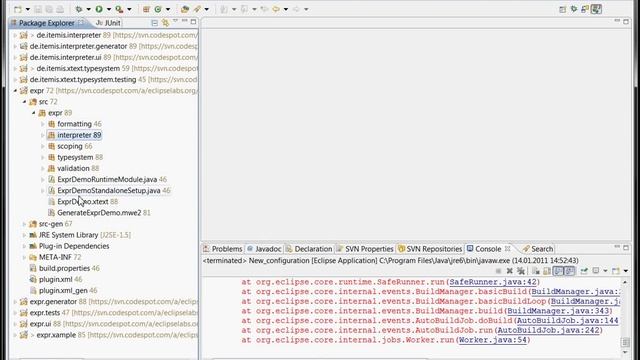This screenshot has width=640, height=360.
Task: Close the Console tab via its X
Action: pos(507,248)
